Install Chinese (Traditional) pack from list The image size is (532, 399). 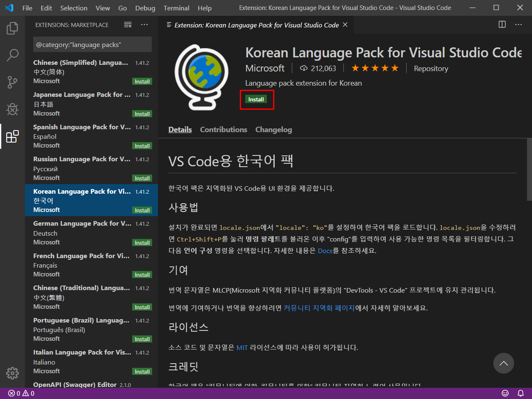point(142,307)
